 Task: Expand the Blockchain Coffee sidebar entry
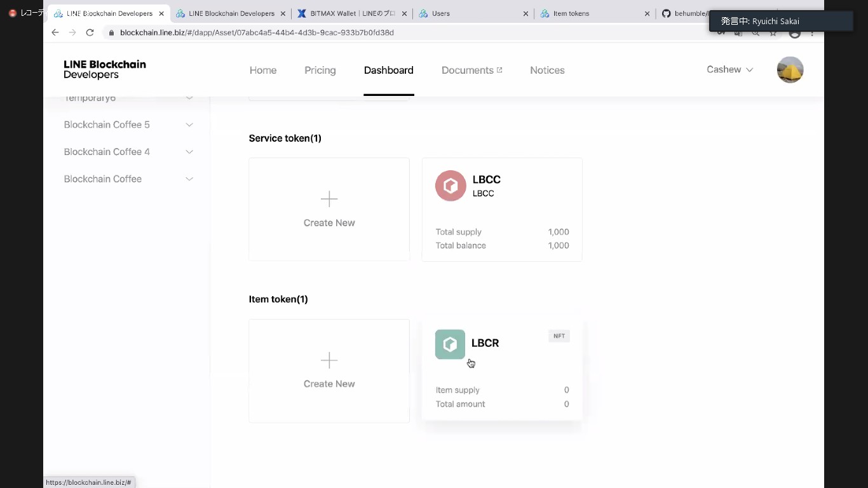point(103,179)
